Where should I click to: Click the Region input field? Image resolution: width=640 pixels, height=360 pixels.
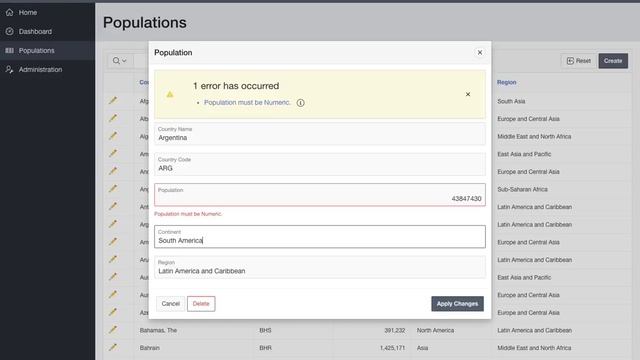[x=320, y=267]
